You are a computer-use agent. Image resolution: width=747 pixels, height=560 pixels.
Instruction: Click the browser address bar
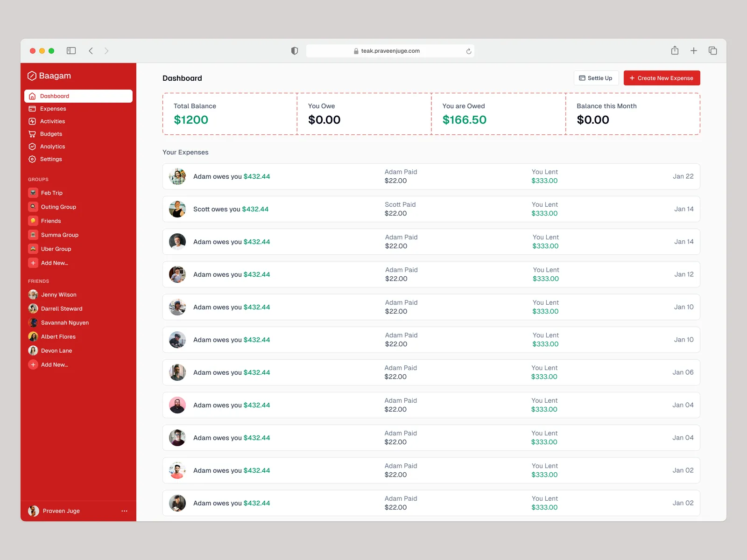pos(390,51)
